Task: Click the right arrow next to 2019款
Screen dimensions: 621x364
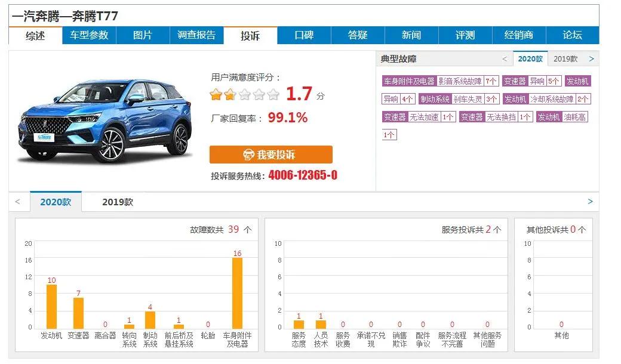Action: coord(591,58)
